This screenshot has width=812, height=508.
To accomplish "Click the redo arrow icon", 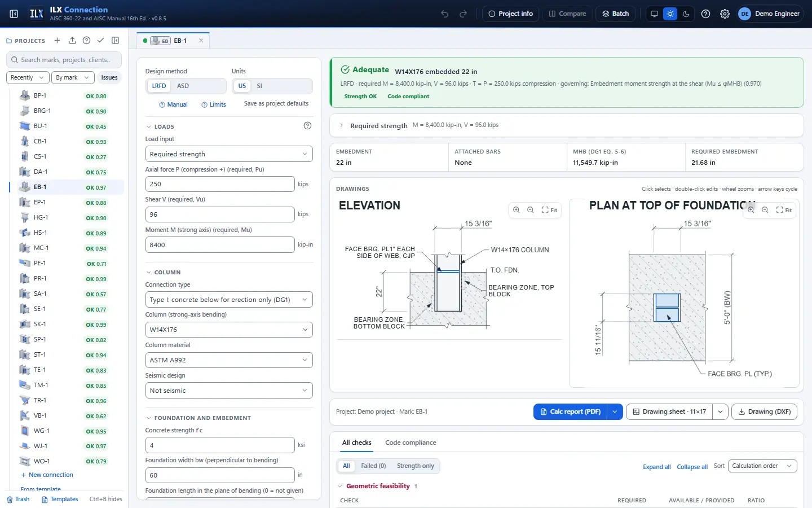I will (x=464, y=14).
